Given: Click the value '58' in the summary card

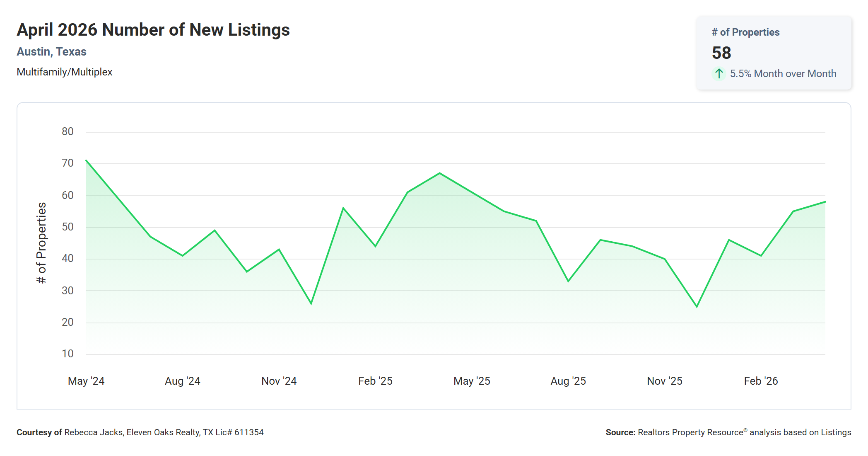Looking at the screenshot, I should pyautogui.click(x=721, y=53).
